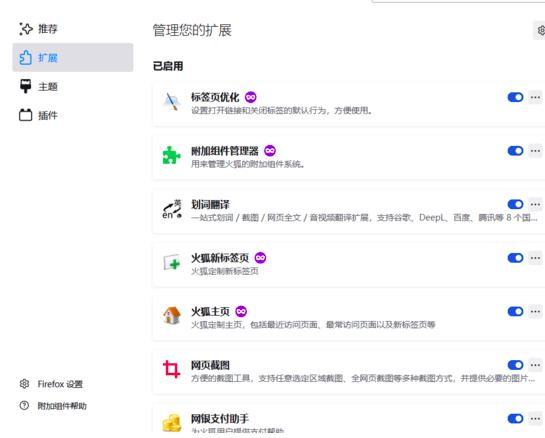Image resolution: width=545 pixels, height=438 pixels.
Task: Click the green puzzle icon of 附加组件管理器
Action: pyautogui.click(x=172, y=155)
